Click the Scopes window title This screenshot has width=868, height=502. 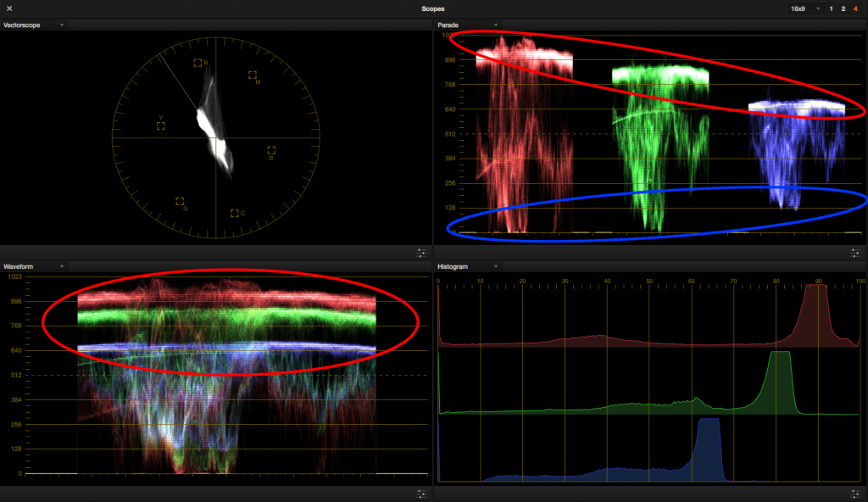click(x=432, y=8)
